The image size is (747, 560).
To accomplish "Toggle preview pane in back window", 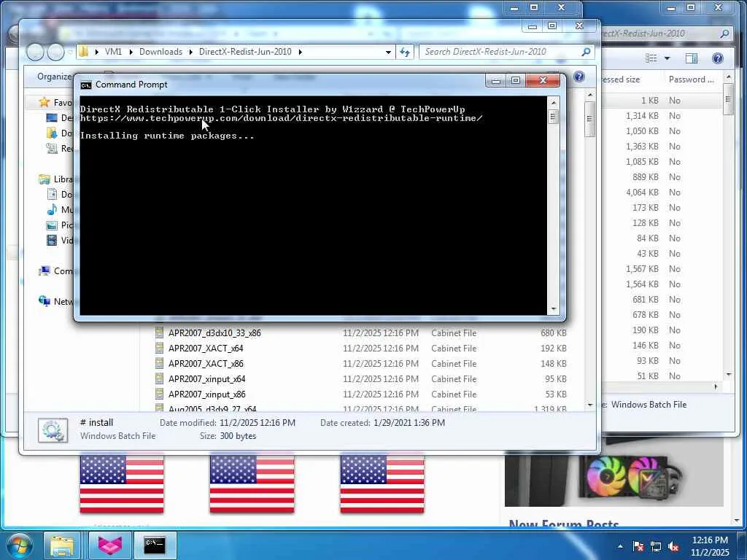I will pos(692,58).
